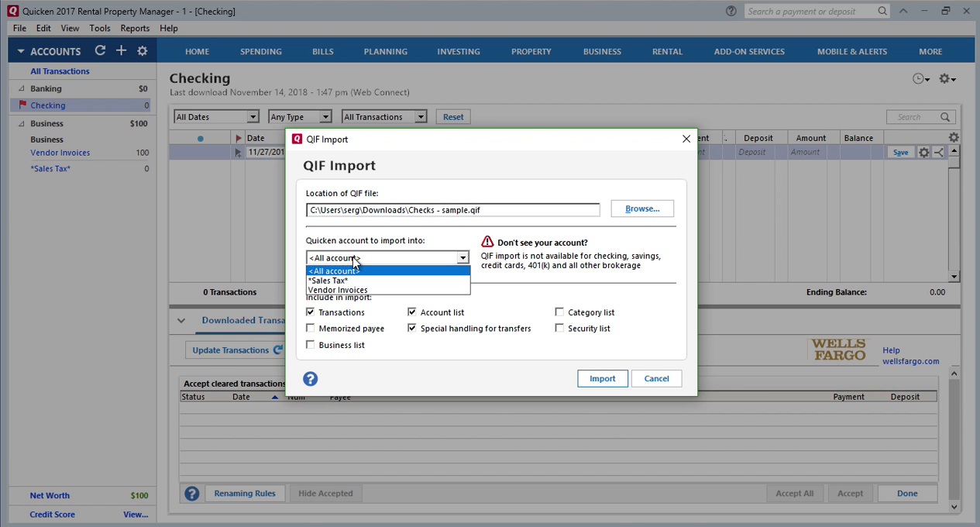Open the All Dates filter dropdown

click(x=216, y=117)
